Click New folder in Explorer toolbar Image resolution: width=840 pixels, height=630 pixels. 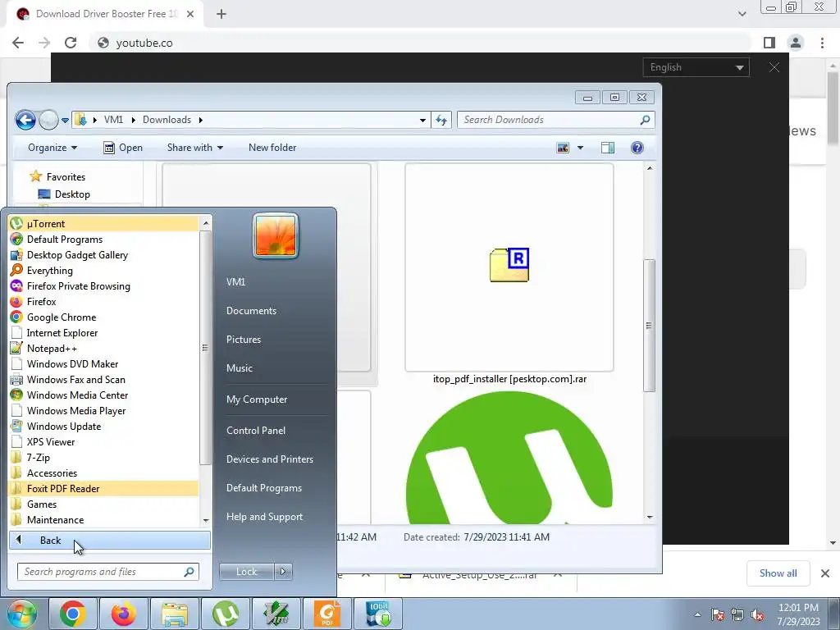[x=272, y=148]
